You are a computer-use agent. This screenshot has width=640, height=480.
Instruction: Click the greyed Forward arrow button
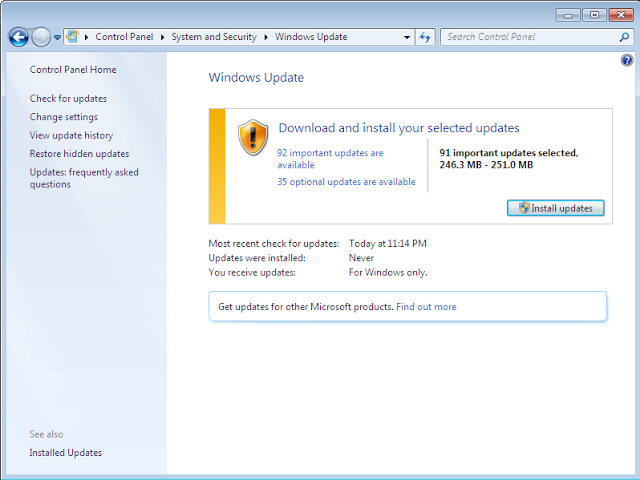[x=41, y=37]
